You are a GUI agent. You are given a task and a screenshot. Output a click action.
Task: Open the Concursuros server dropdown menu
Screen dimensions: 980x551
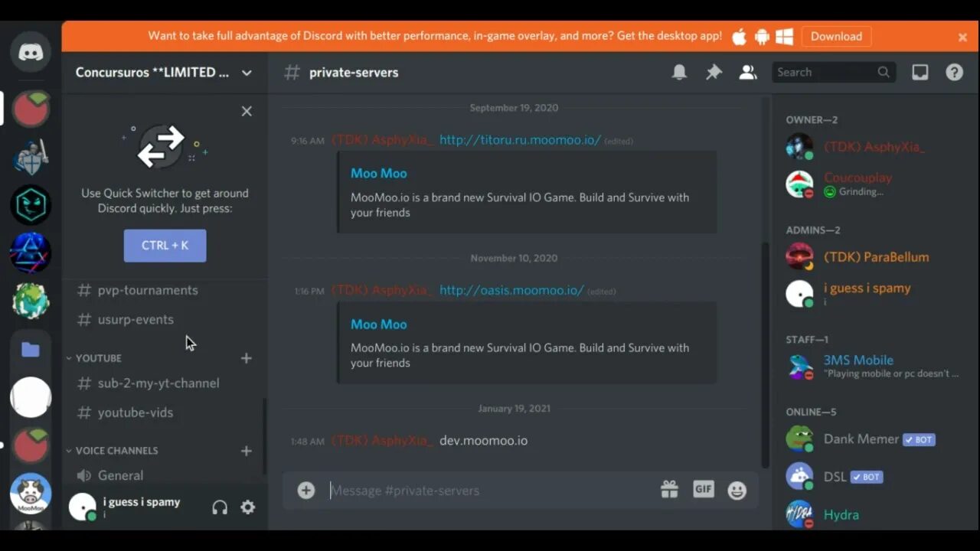tap(247, 73)
